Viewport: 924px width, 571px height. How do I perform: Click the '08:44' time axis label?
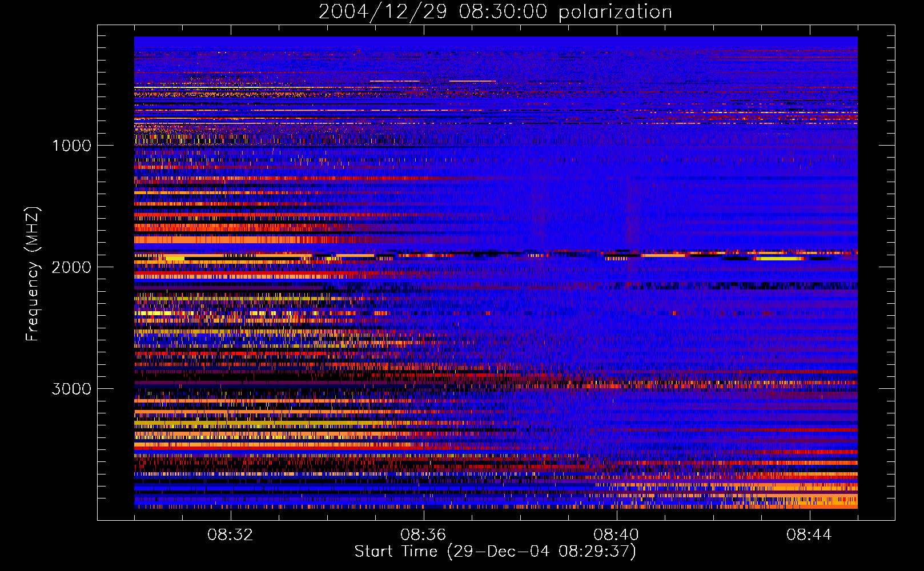click(x=809, y=535)
